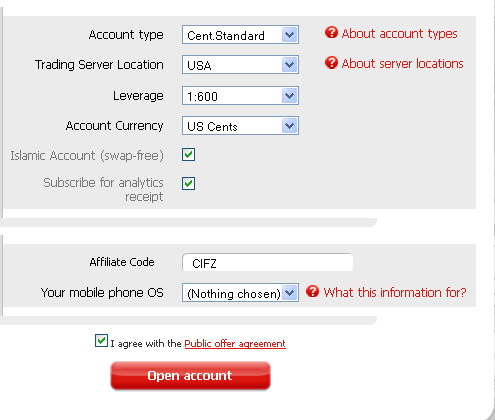Image resolution: width=495 pixels, height=420 pixels.
Task: Open the About account types link
Action: (x=399, y=33)
